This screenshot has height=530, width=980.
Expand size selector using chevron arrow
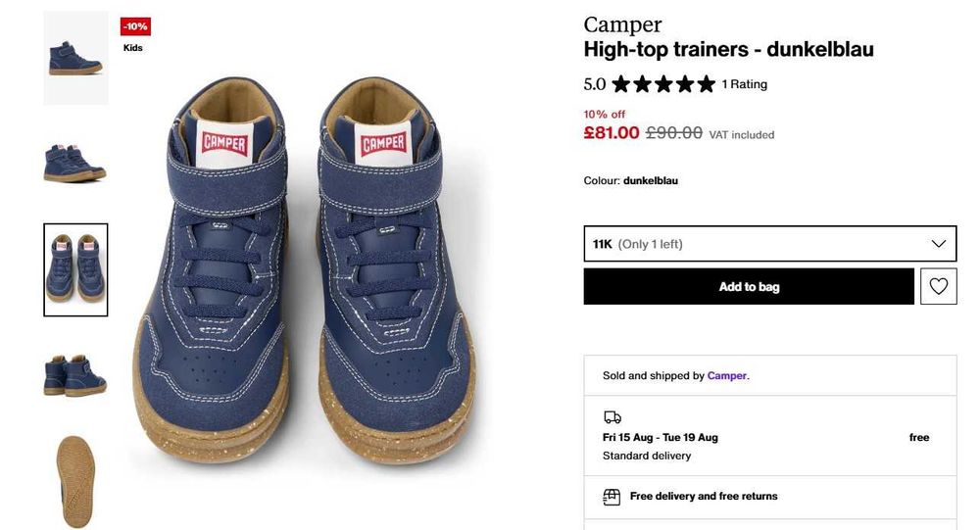pos(938,244)
